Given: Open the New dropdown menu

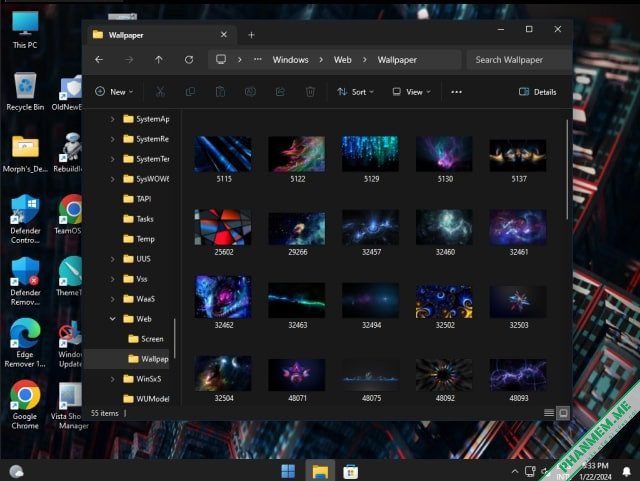Looking at the screenshot, I should 114,92.
